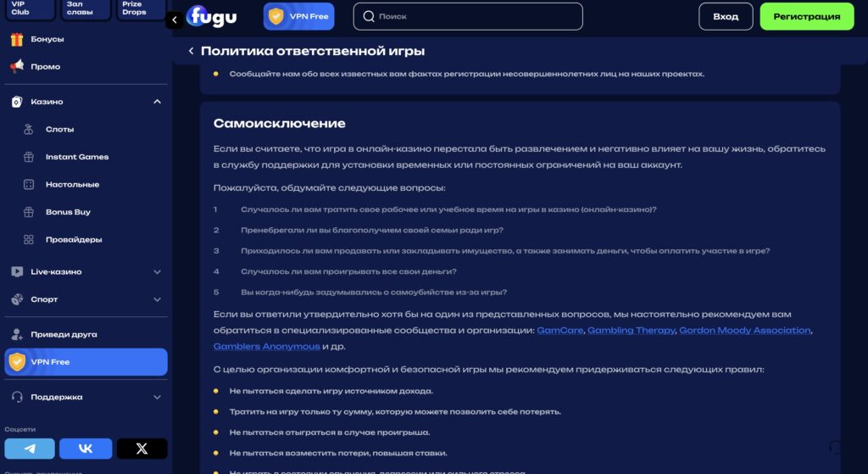
Task: Expand the Спорт section chevron
Action: coord(157,299)
